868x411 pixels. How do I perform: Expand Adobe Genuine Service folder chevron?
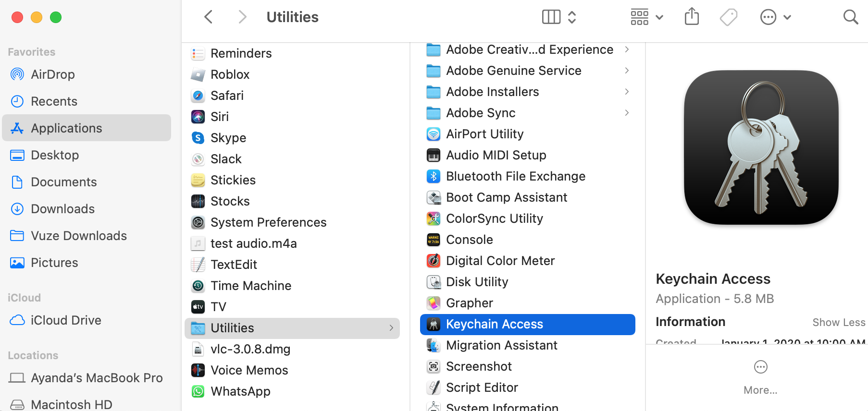[x=627, y=71]
